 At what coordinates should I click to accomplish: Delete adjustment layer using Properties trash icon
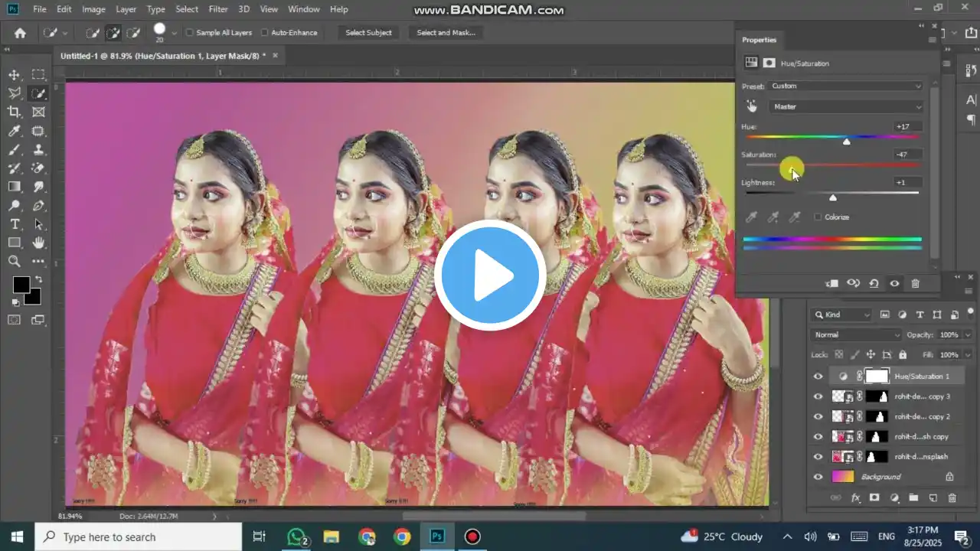915,284
